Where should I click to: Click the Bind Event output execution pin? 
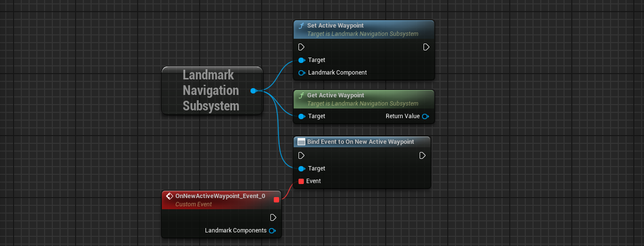[x=423, y=155]
